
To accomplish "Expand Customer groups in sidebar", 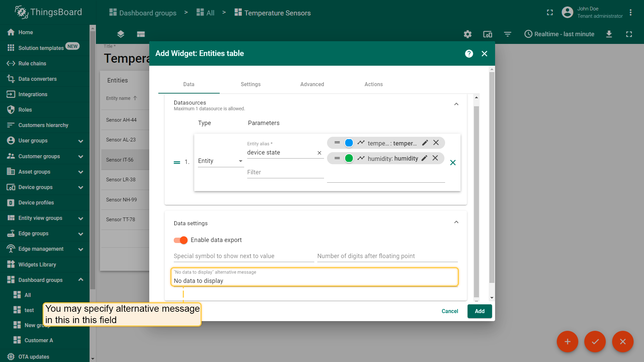I will 80,157.
